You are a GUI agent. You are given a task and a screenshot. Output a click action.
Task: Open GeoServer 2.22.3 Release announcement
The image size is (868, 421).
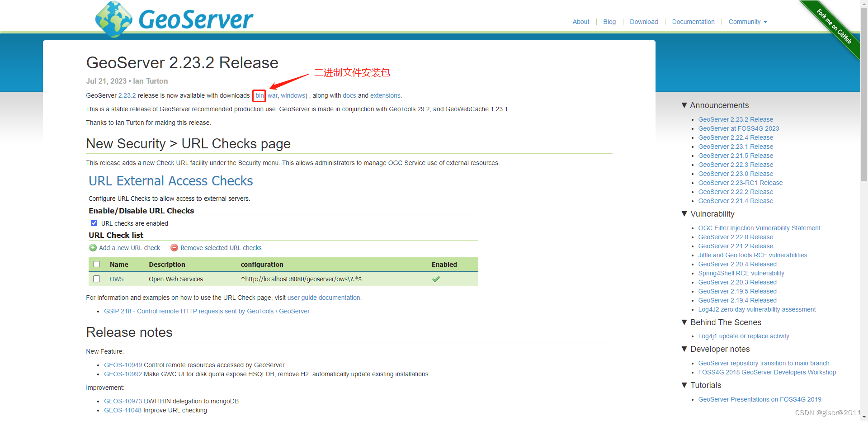point(736,165)
